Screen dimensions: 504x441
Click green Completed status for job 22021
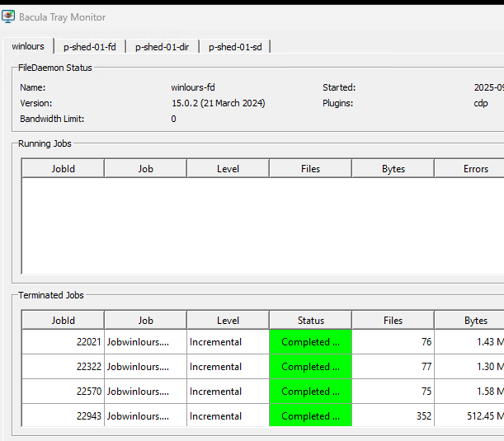310,342
